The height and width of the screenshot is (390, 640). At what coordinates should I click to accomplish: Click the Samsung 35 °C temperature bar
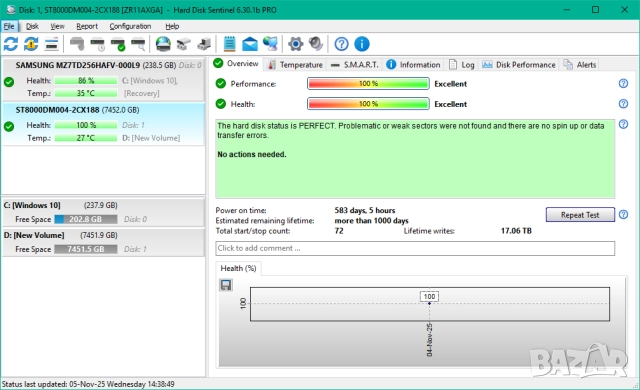[86, 93]
